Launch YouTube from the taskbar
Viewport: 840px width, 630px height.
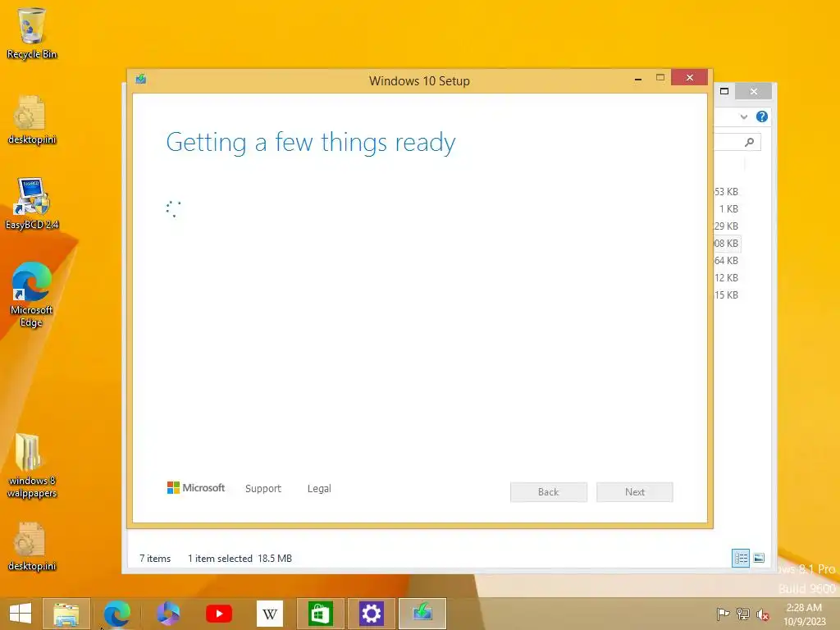coord(218,614)
